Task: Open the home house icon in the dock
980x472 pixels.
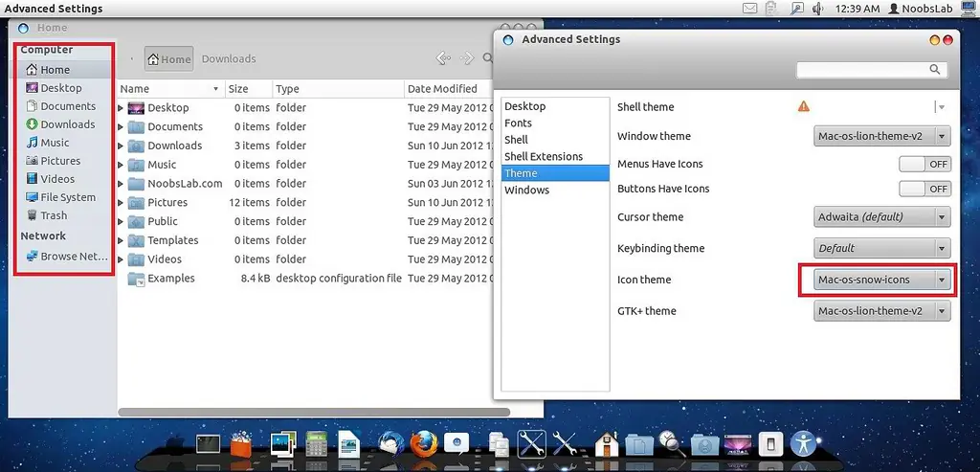Action: tap(607, 444)
